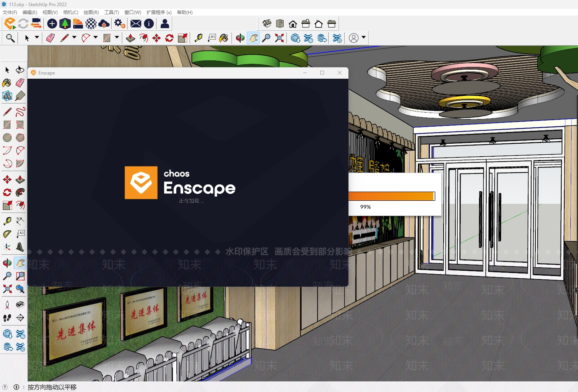Click the credits info icon in status bar

click(16, 387)
